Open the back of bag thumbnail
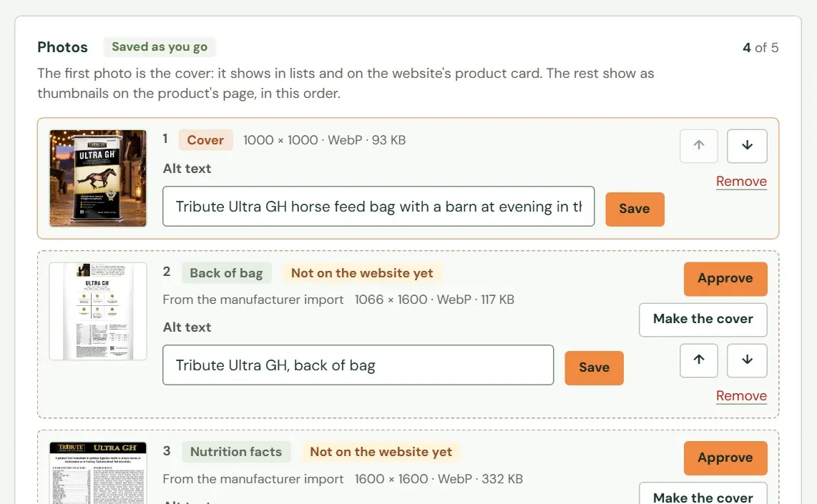 click(98, 312)
